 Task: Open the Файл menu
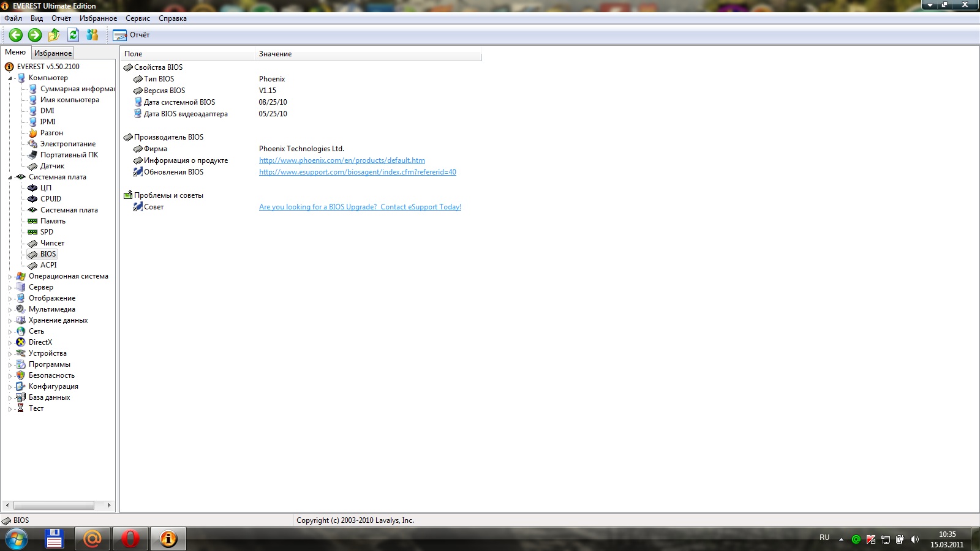[13, 18]
